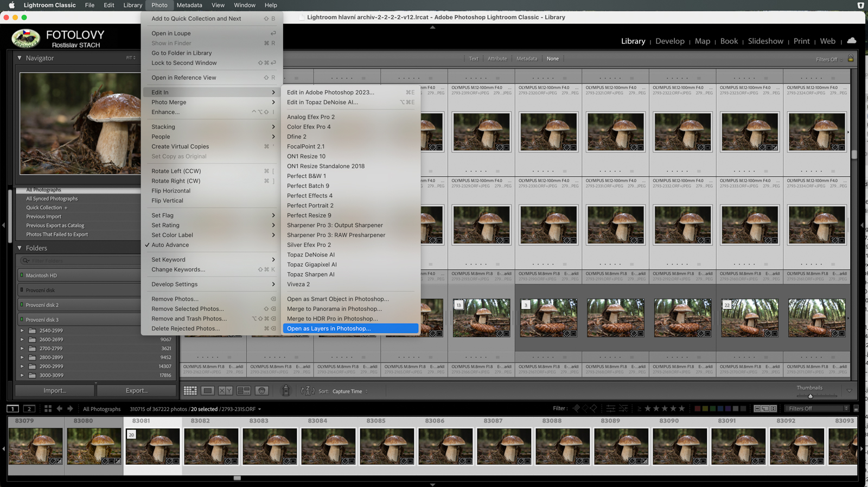The height and width of the screenshot is (487, 868).
Task: Choose Edit in Adobe Photoshop 2023
Action: pyautogui.click(x=350, y=92)
